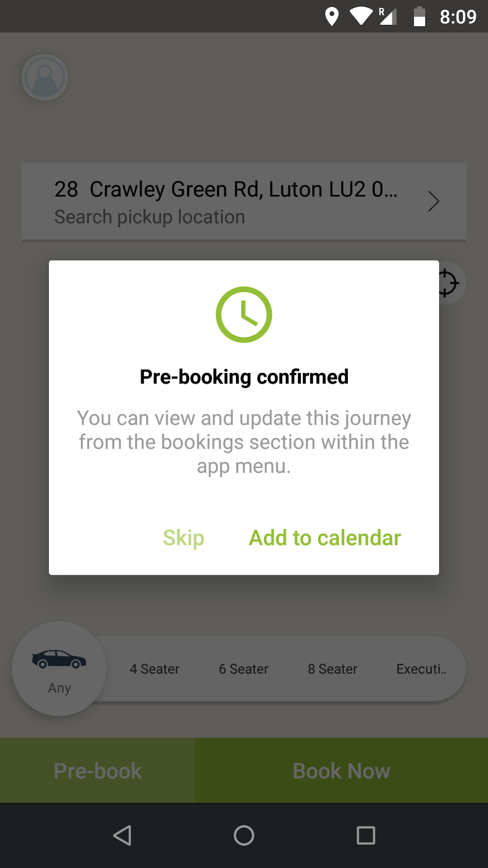The width and height of the screenshot is (488, 868).
Task: Tap the battery status icon
Action: 419,17
